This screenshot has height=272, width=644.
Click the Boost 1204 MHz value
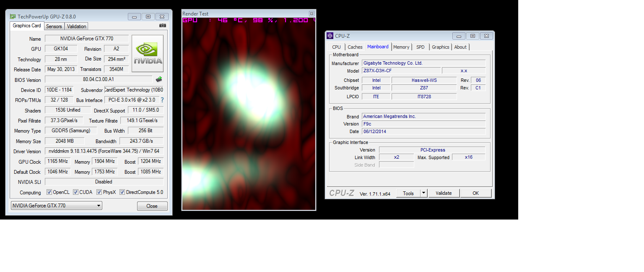(151, 161)
